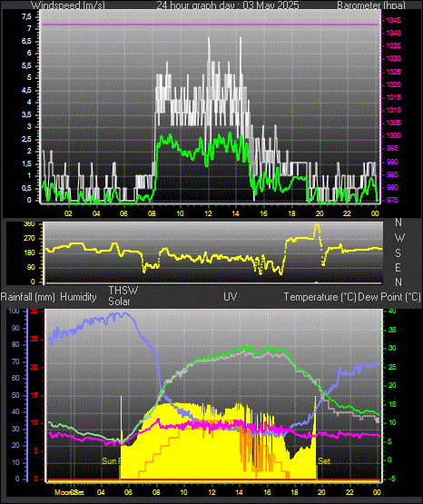
Task: Select the green -5 temperature axis value
Action: tap(392, 479)
